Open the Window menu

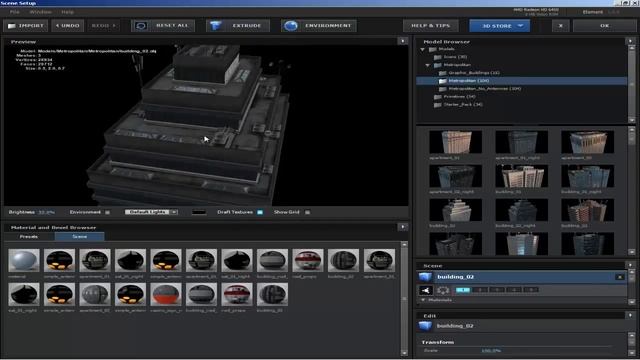(40, 12)
